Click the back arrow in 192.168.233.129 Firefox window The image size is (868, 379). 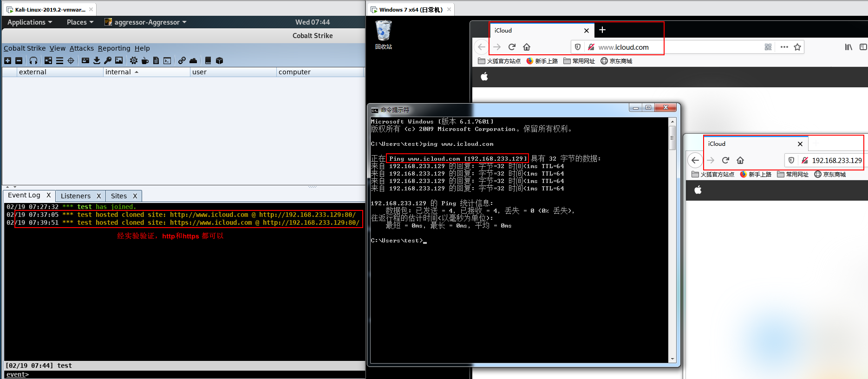click(x=695, y=160)
